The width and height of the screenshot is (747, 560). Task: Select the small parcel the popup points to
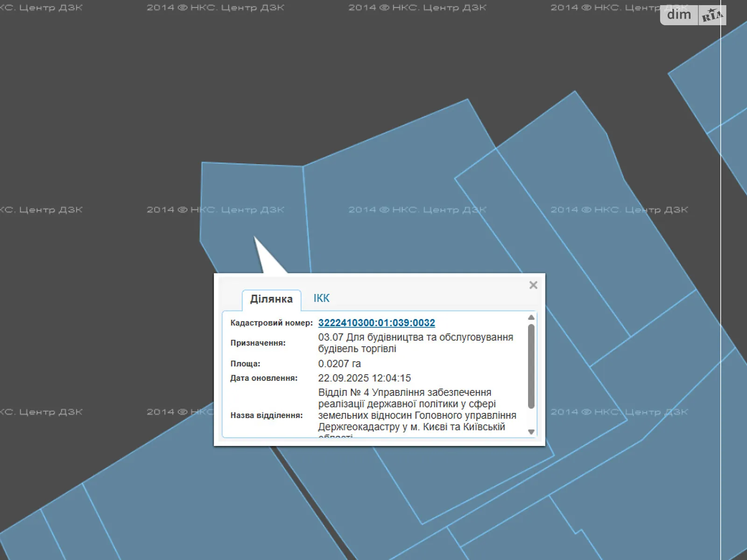(x=252, y=201)
